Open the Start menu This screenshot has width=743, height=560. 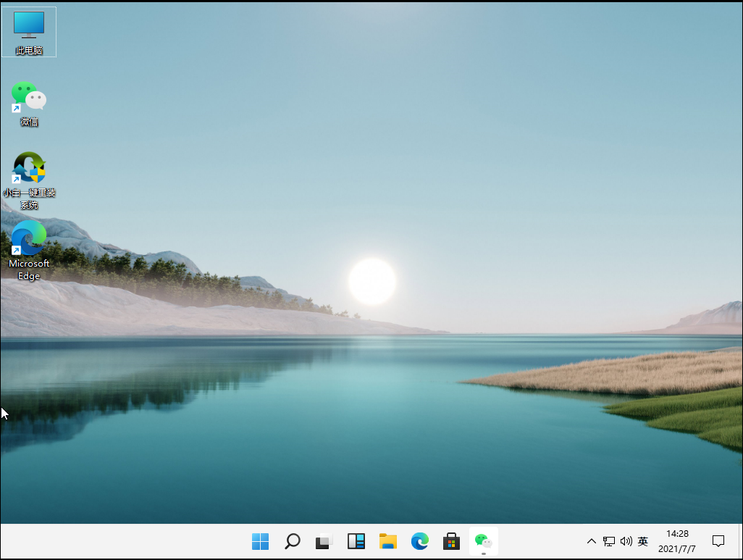[260, 540]
